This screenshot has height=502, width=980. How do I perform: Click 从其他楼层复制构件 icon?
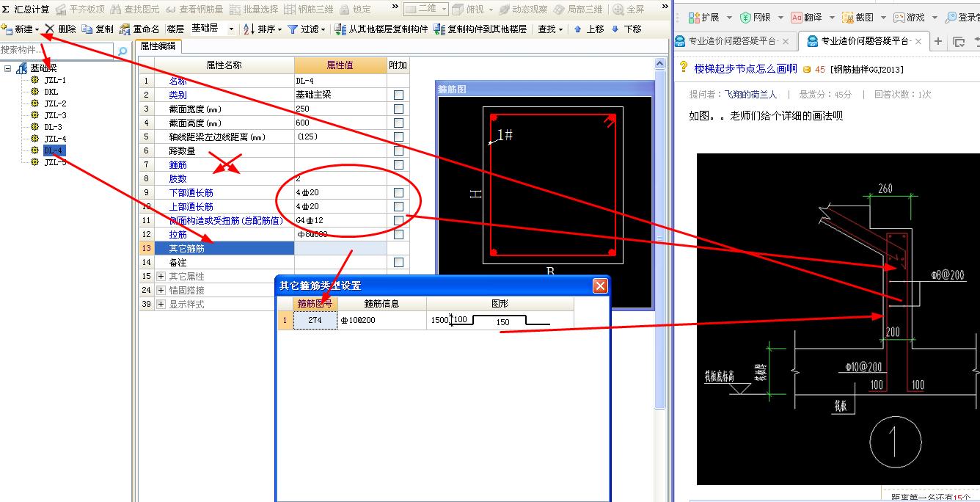click(340, 29)
